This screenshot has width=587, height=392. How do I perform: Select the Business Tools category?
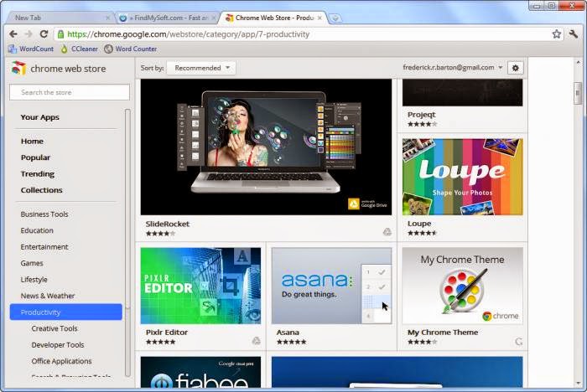point(44,214)
